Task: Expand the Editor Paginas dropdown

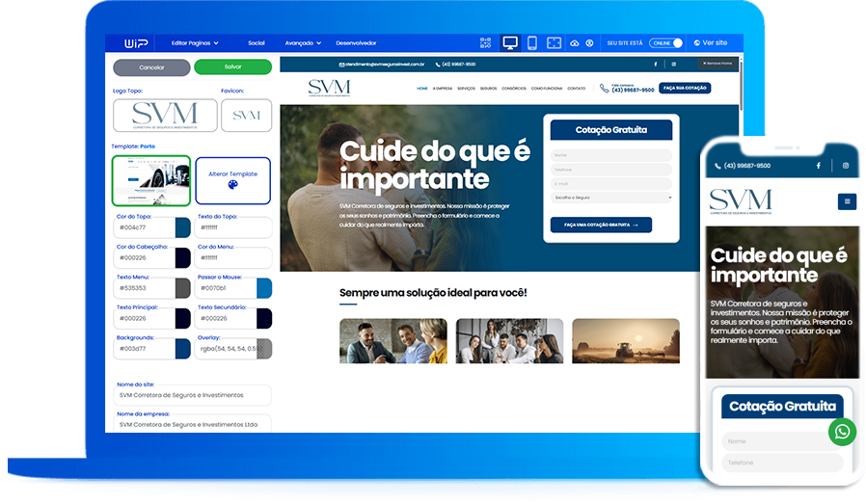Action: point(195,43)
